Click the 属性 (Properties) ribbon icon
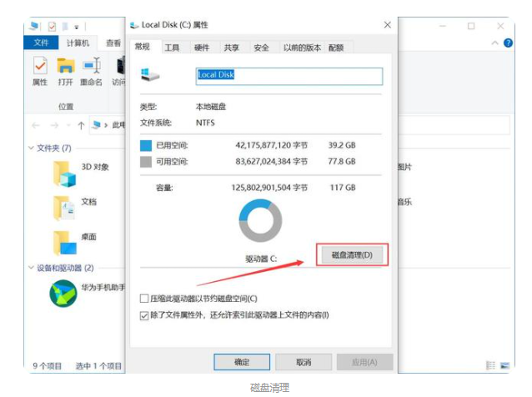The image size is (532, 397). 39,71
